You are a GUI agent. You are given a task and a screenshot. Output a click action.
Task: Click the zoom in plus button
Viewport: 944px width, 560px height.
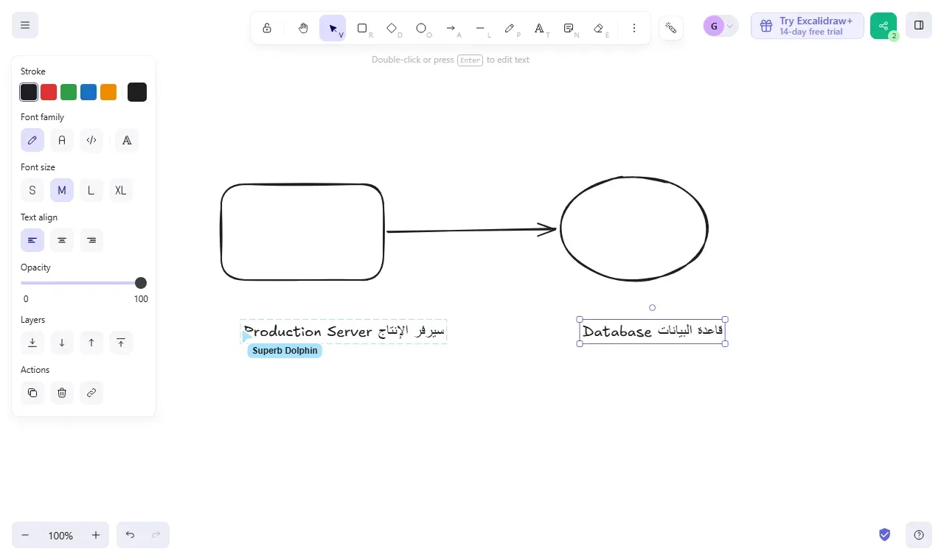pos(96,535)
